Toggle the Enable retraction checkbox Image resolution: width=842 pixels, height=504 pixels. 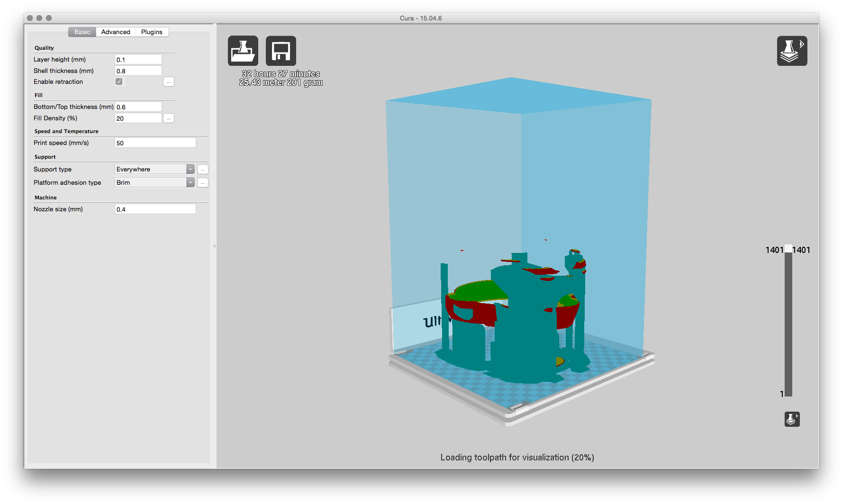119,81
